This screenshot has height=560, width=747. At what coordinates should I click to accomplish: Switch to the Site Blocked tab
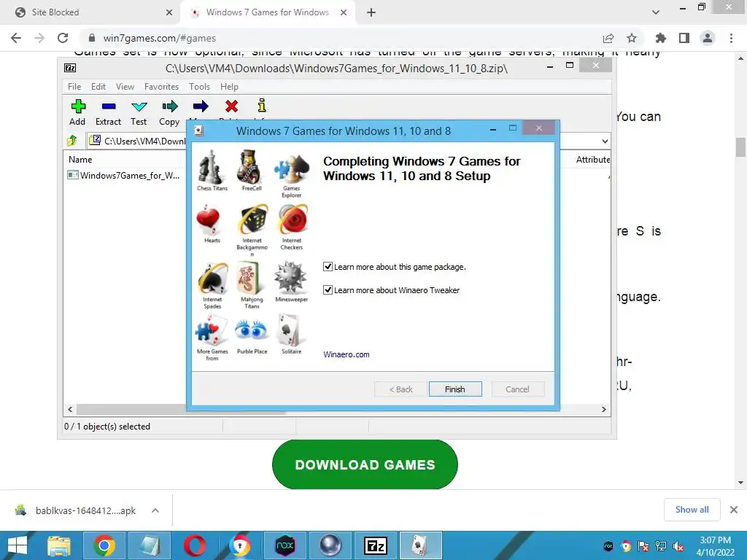pyautogui.click(x=90, y=12)
